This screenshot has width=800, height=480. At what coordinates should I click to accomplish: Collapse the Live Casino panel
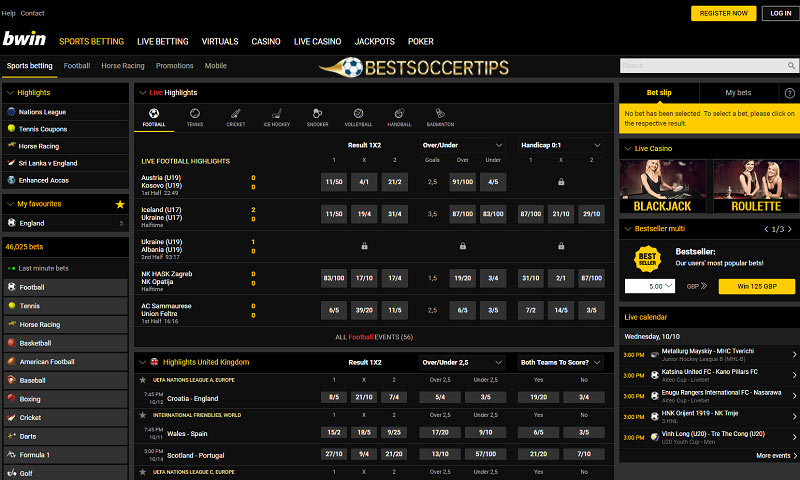coord(628,148)
